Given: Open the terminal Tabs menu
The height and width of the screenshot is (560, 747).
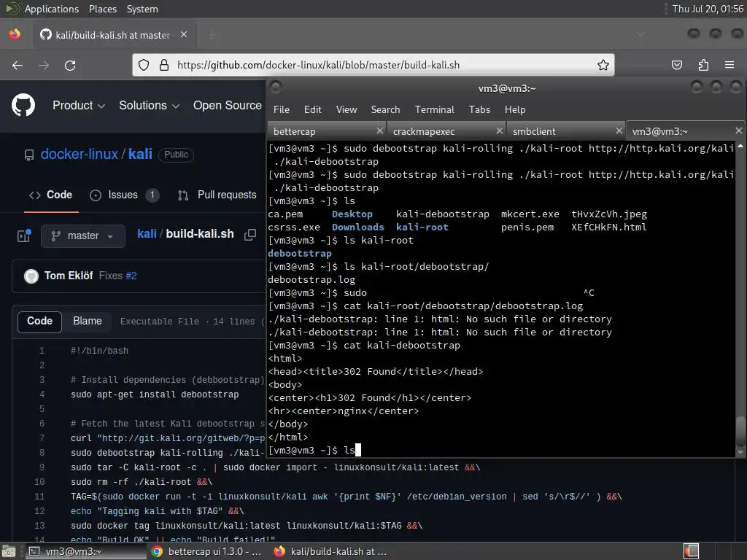Looking at the screenshot, I should 479,109.
